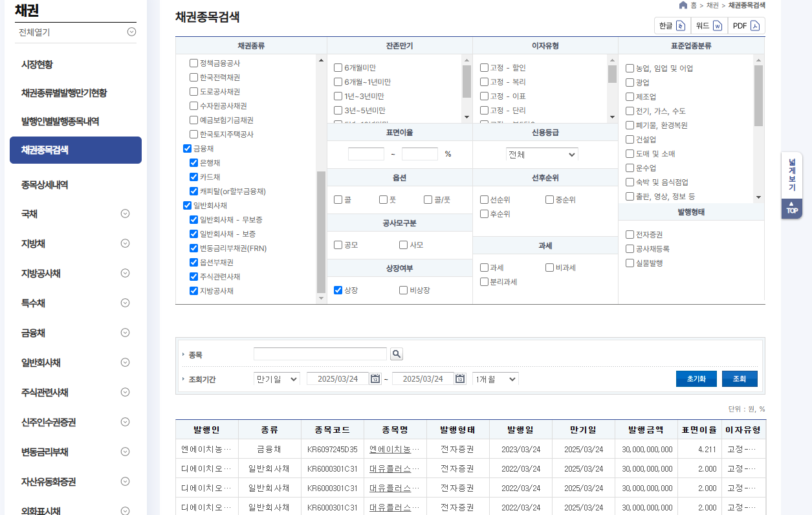Viewport: 812px width, 515px height.
Task: Check the 콜 option checkbox
Action: coord(338,200)
